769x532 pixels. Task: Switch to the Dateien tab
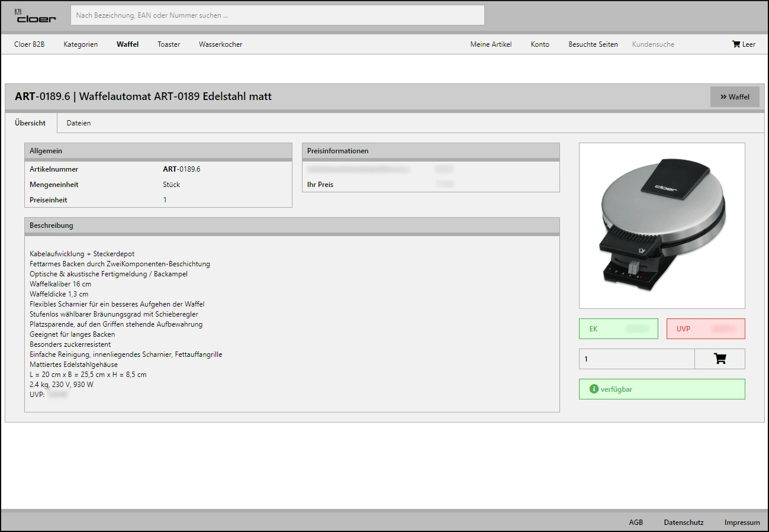(x=79, y=123)
